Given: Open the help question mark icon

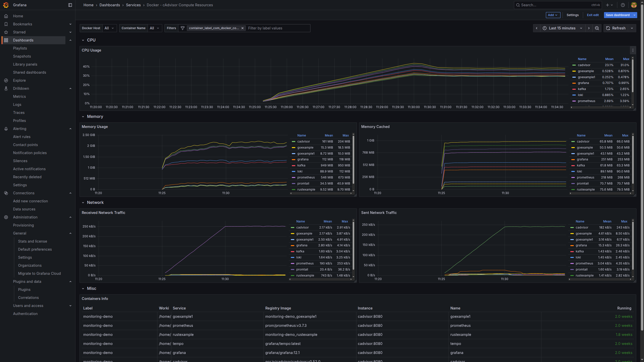Looking at the screenshot, I should (623, 5).
